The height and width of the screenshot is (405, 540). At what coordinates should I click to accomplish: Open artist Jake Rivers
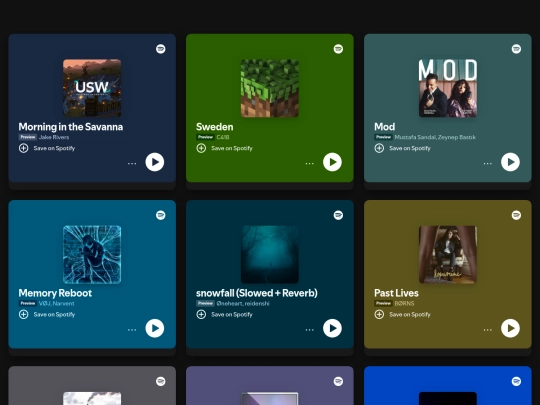tap(54, 137)
